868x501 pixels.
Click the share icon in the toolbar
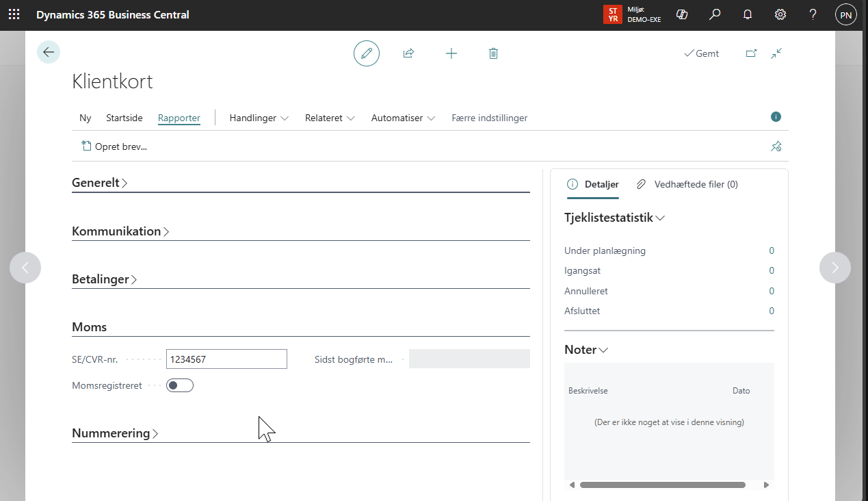[408, 53]
